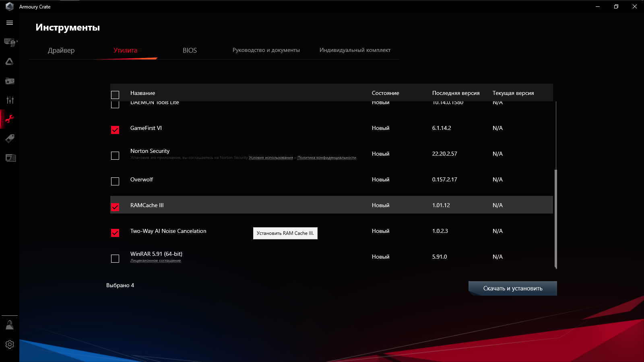
Task: Click Overwolf version 0.157.2.17
Action: [x=445, y=179]
